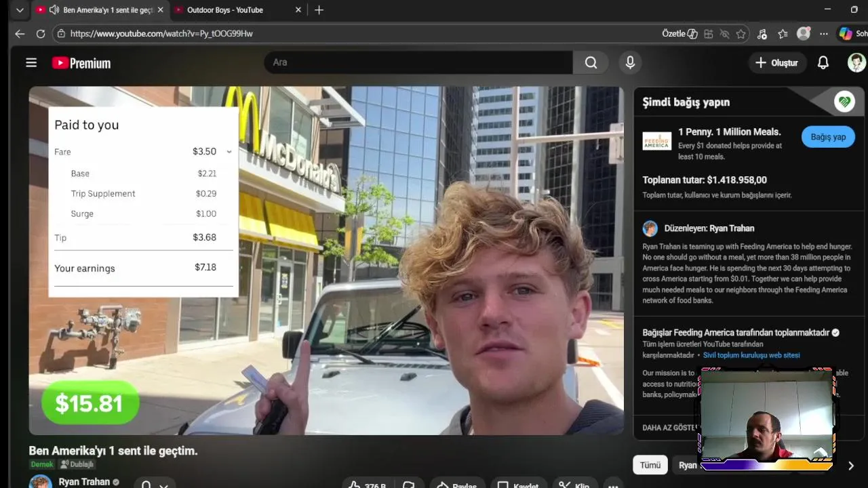Open the browser profile avatar
Screen dimensions: 868x488
pyautogui.click(x=804, y=33)
